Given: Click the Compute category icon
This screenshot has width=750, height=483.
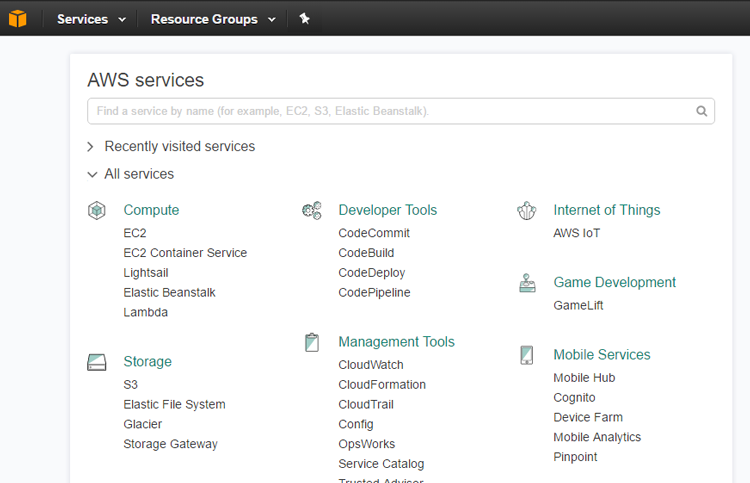Looking at the screenshot, I should point(96,210).
